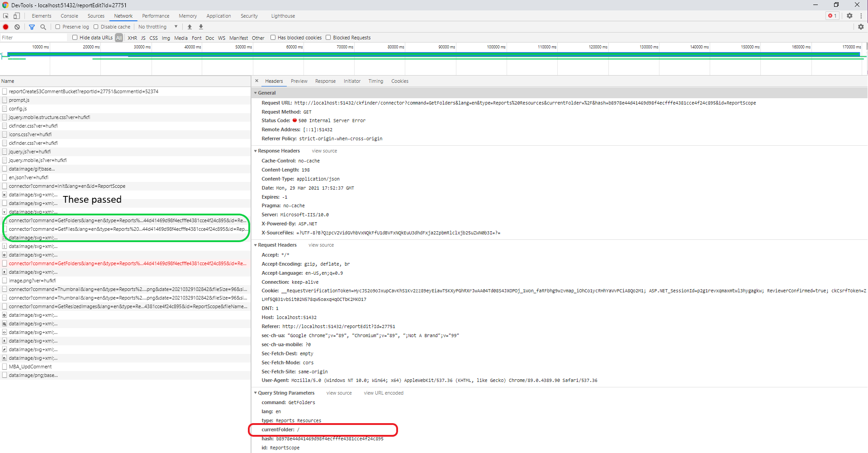Image resolution: width=868 pixels, height=453 pixels.
Task: Open the network search panel
Action: 43,27
